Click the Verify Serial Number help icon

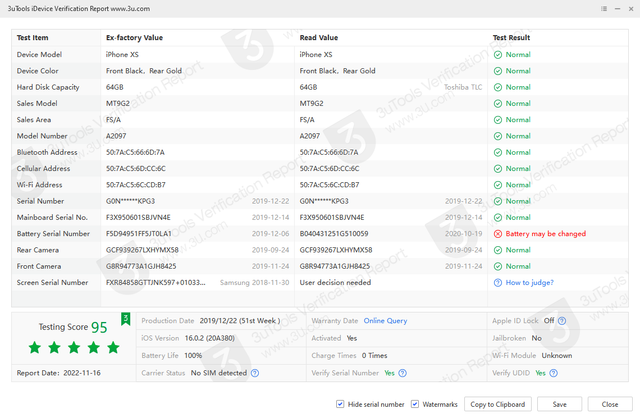click(402, 373)
